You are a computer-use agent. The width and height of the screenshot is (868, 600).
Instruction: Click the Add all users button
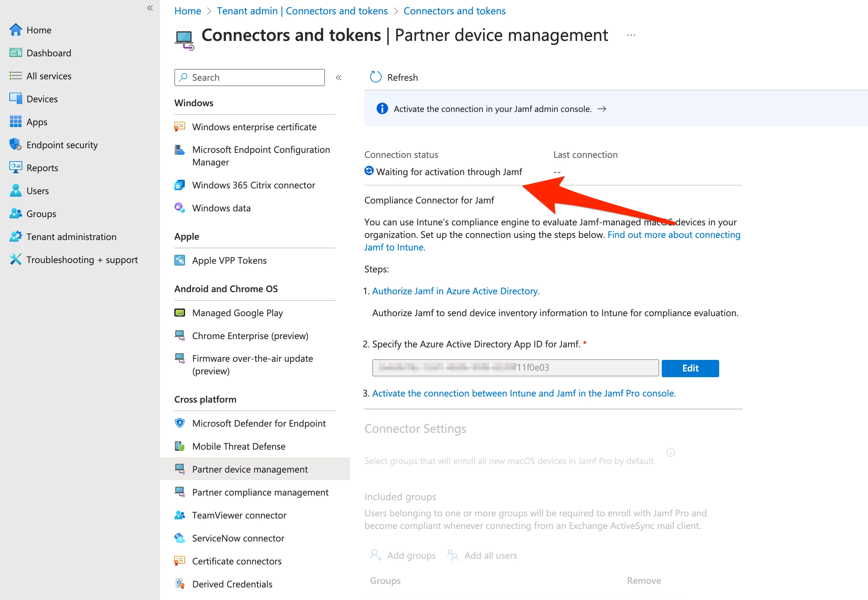(482, 555)
